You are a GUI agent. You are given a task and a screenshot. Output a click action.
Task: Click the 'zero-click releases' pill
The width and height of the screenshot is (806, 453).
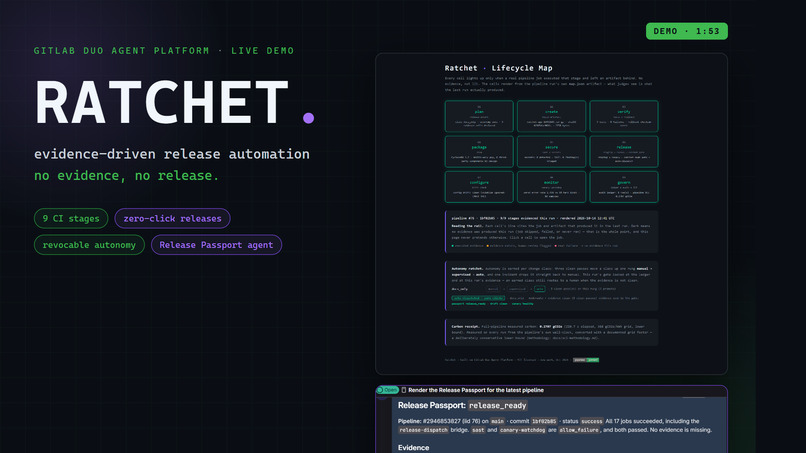172,219
